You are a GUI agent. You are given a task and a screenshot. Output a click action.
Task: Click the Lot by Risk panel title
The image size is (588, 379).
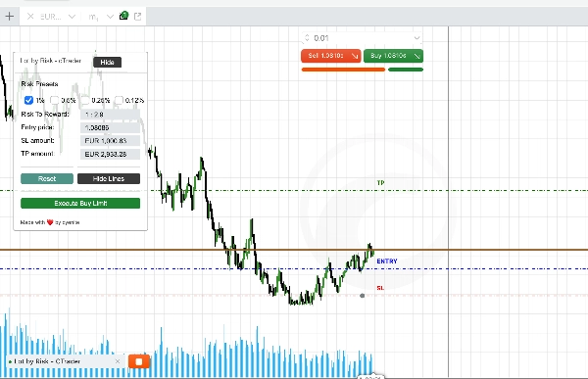[51, 61]
